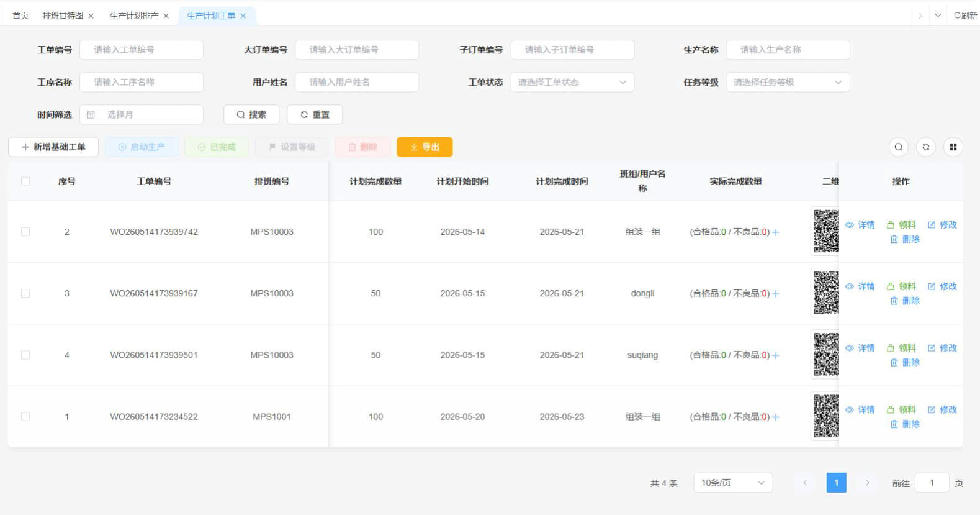Click 领料 for work order WO260514173939742
Viewport: 980px width, 515px height.
[901, 225]
